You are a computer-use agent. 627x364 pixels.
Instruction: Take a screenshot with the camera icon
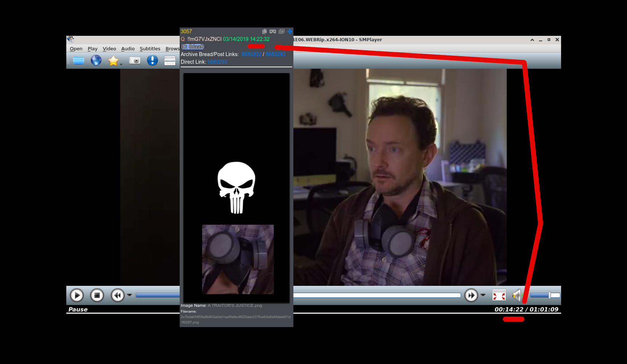135,60
